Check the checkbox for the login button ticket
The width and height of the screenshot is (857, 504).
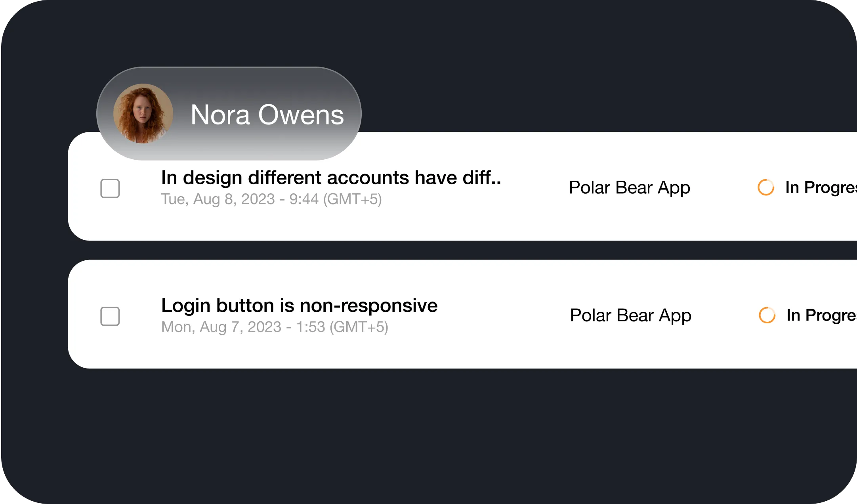coord(110,315)
